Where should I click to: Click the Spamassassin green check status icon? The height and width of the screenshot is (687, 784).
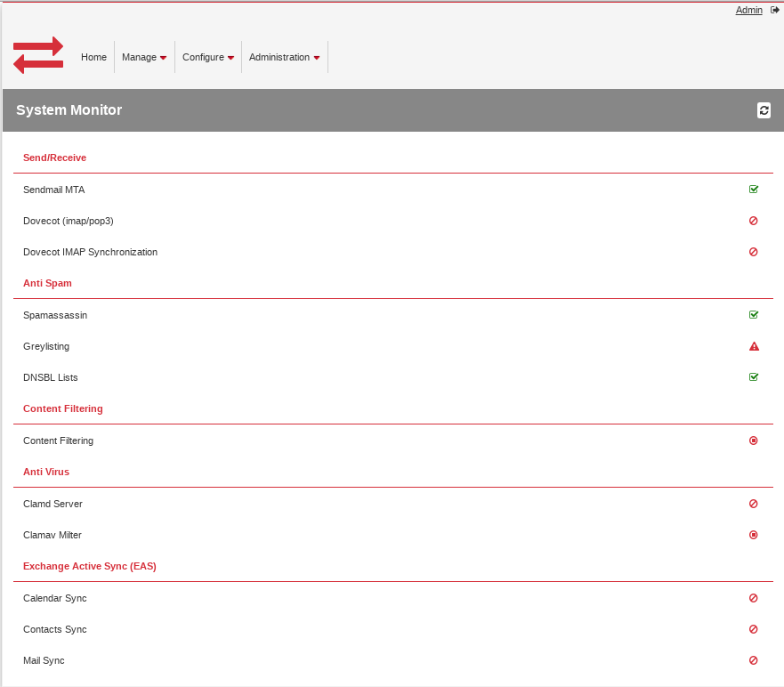(754, 314)
